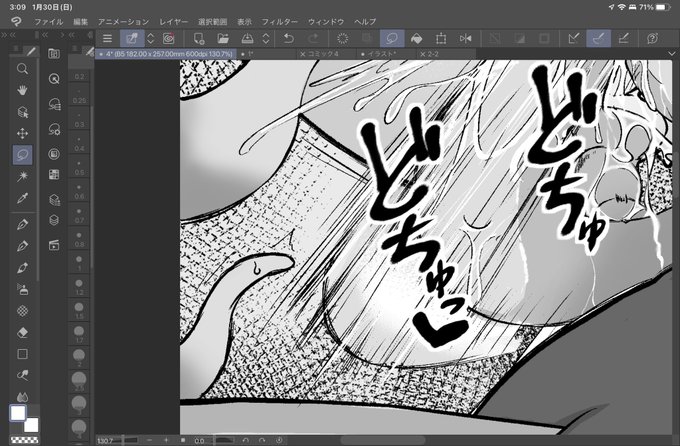Image resolution: width=680 pixels, height=446 pixels.
Task: Select the Auto Select magic wand tool
Action: coord(22,176)
